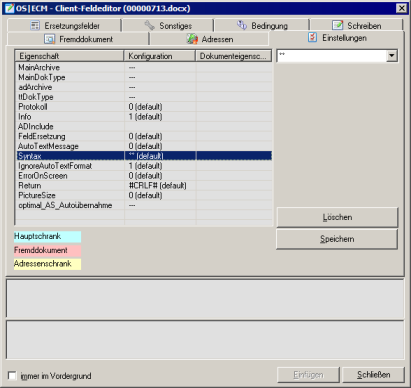This screenshot has height=388, width=411.
Task: Sort by the Eigenschaft column header
Action: [x=69, y=56]
